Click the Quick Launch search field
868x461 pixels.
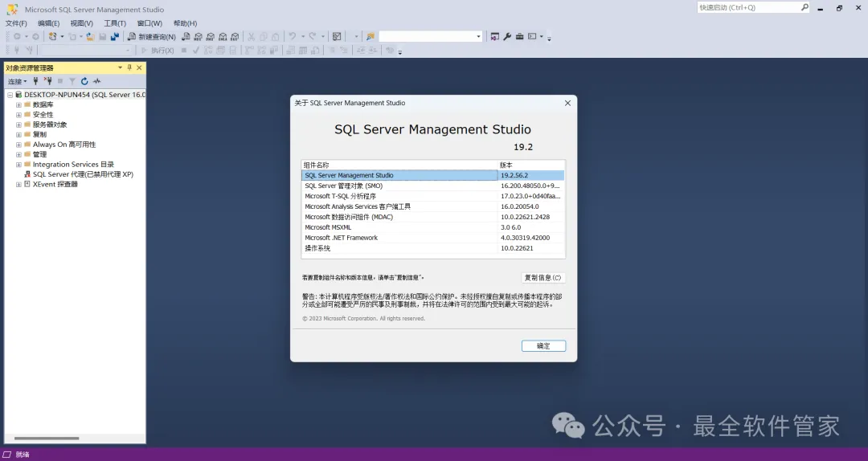(748, 7)
